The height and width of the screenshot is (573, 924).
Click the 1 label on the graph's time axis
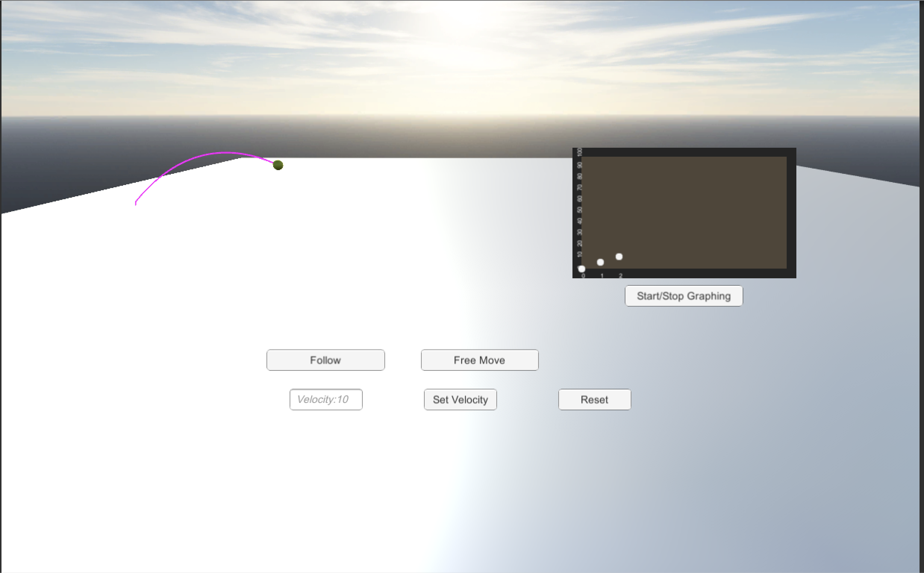point(602,276)
